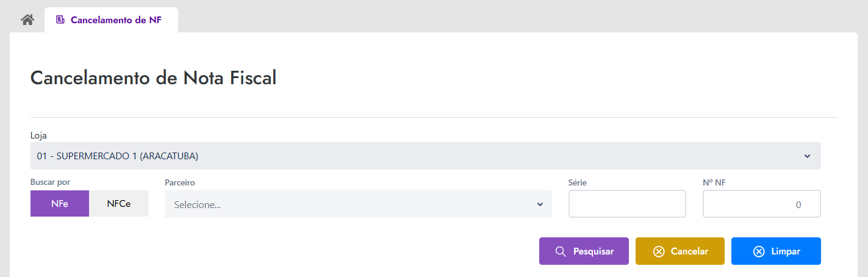Select NFe search mode
868x277 pixels.
[x=60, y=204]
